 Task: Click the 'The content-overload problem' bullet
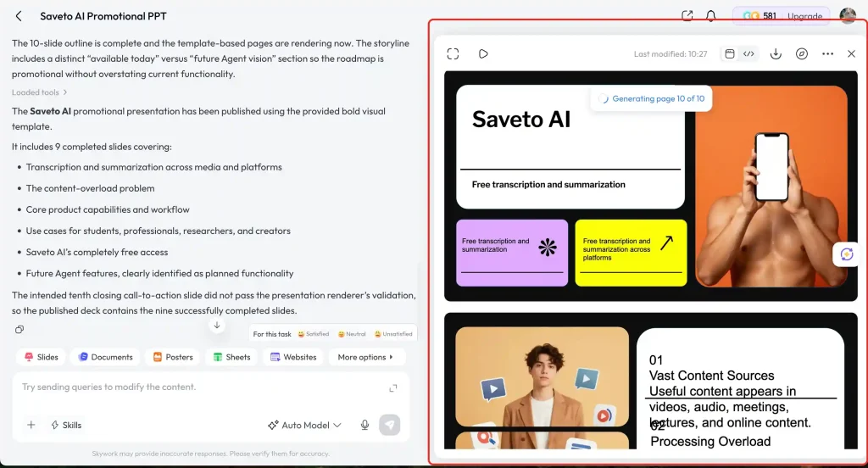pos(90,188)
